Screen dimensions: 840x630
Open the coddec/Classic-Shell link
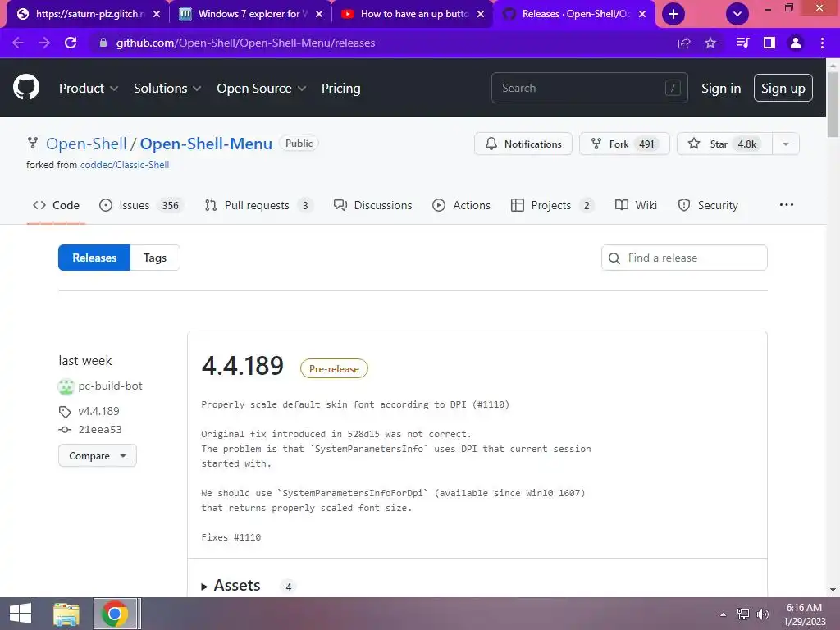(x=125, y=165)
